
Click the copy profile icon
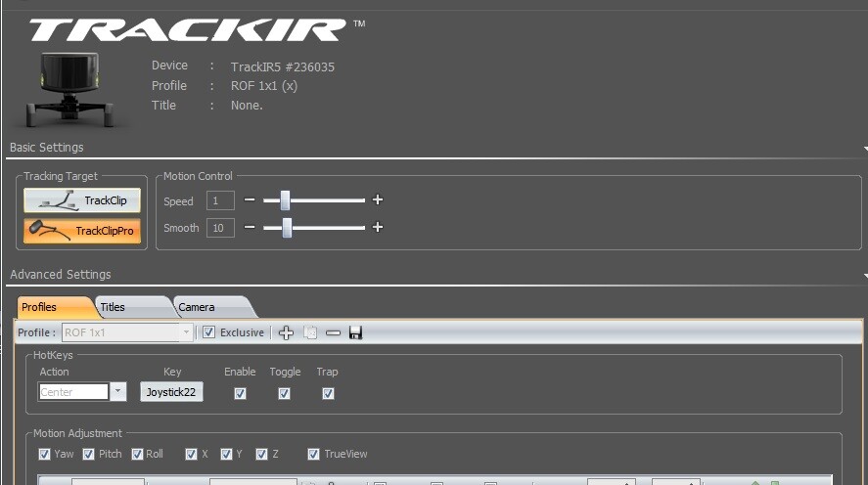310,332
